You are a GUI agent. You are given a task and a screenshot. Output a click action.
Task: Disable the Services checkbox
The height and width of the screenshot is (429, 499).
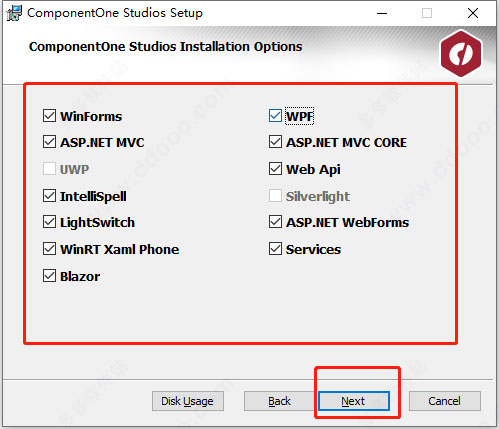coord(275,249)
